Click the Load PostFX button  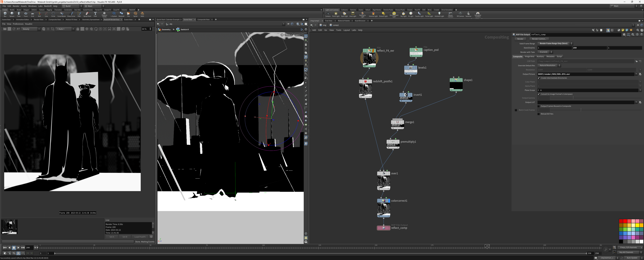140,237
